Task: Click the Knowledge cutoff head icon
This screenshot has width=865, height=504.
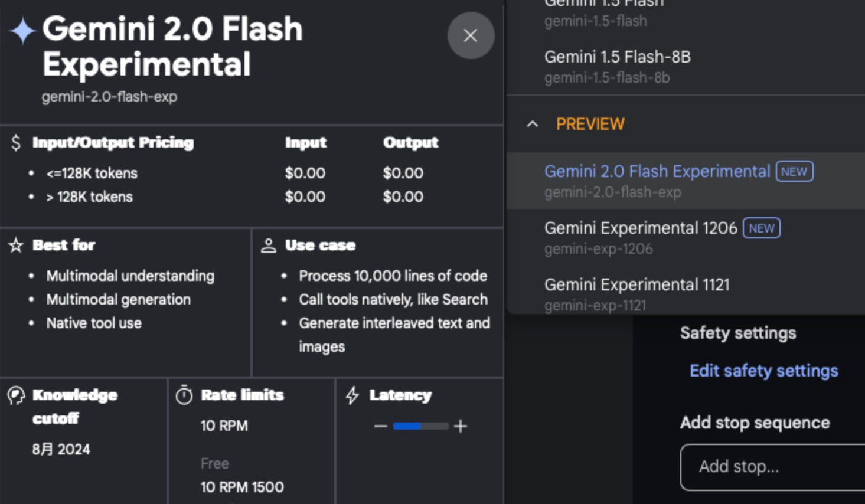Action: (x=16, y=395)
